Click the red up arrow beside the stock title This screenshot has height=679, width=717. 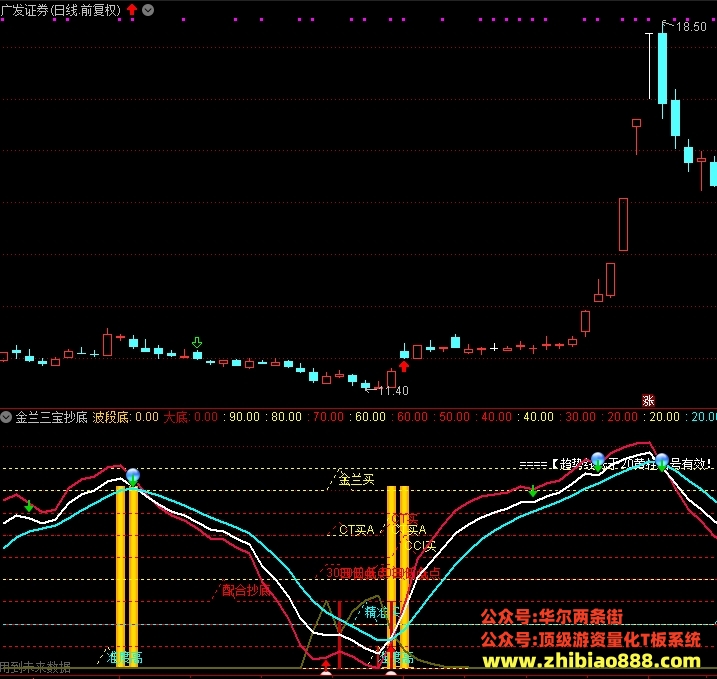click(132, 10)
